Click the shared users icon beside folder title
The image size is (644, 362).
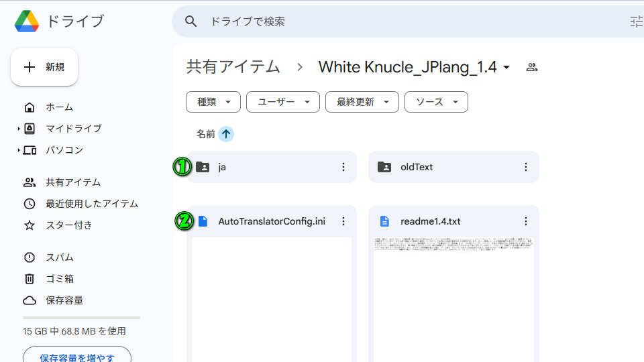(532, 67)
